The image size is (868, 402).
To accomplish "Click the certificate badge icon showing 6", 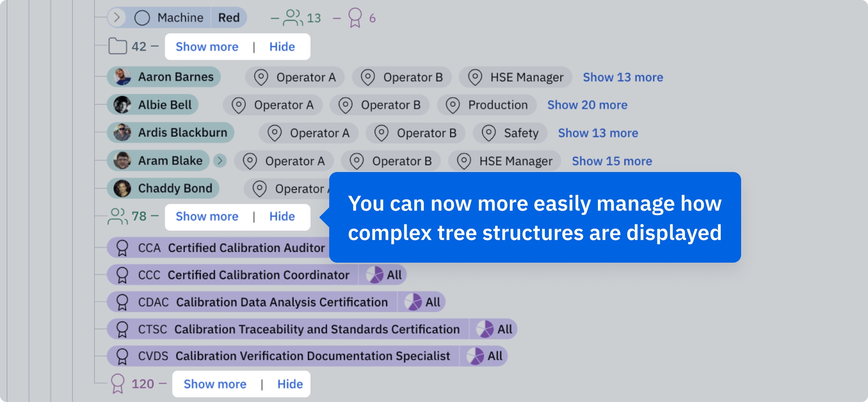I will click(355, 18).
